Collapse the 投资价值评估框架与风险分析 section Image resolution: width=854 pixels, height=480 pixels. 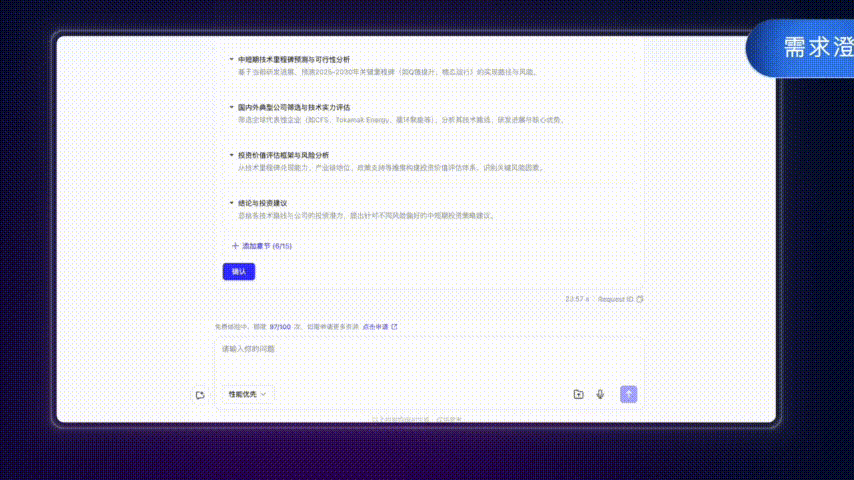[231, 155]
